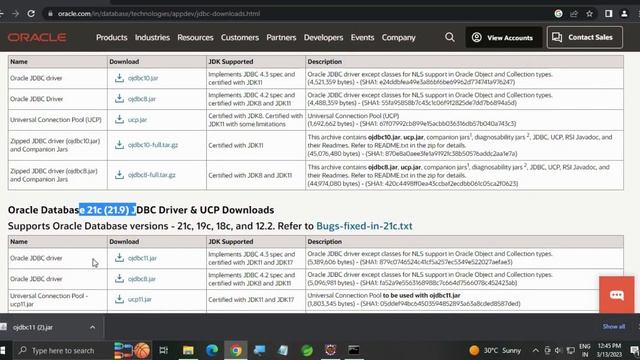This screenshot has width=640, height=360.
Task: Click the share page icon in address bar
Action: 574,13
